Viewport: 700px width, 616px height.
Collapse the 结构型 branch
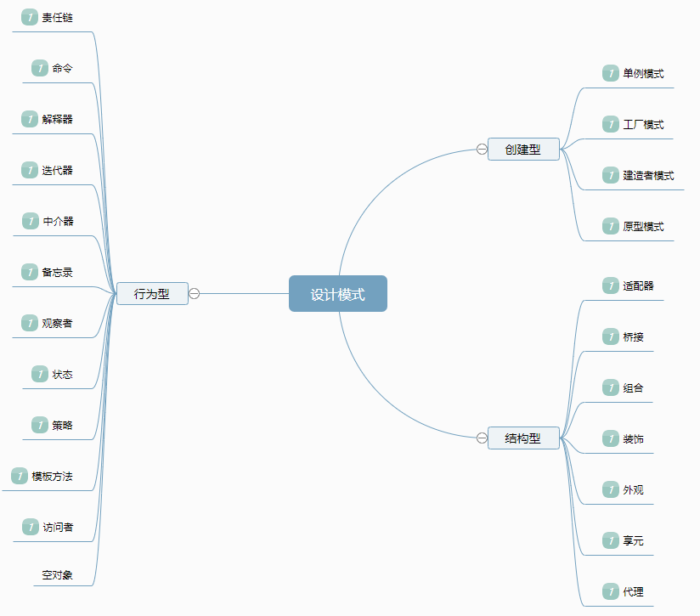tap(482, 438)
